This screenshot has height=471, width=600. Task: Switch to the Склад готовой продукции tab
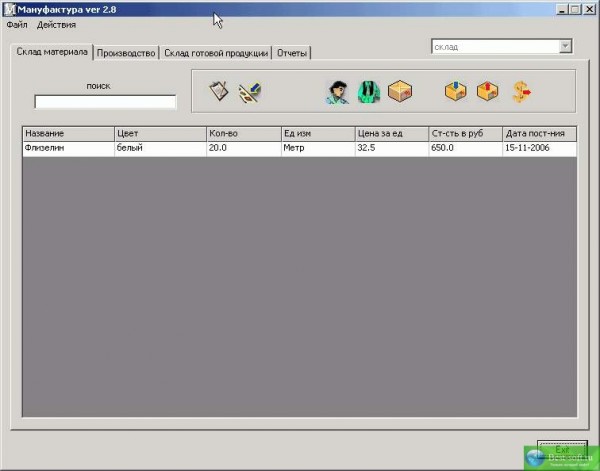coord(215,52)
